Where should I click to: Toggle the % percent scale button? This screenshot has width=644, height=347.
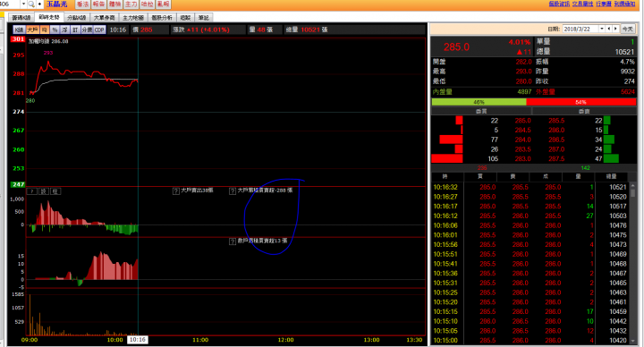click(x=55, y=30)
